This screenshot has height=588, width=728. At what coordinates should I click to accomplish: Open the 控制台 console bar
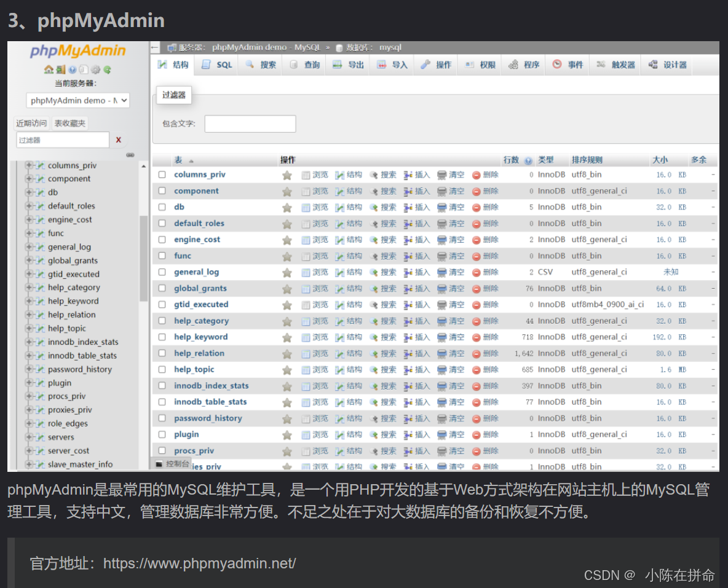point(172,464)
